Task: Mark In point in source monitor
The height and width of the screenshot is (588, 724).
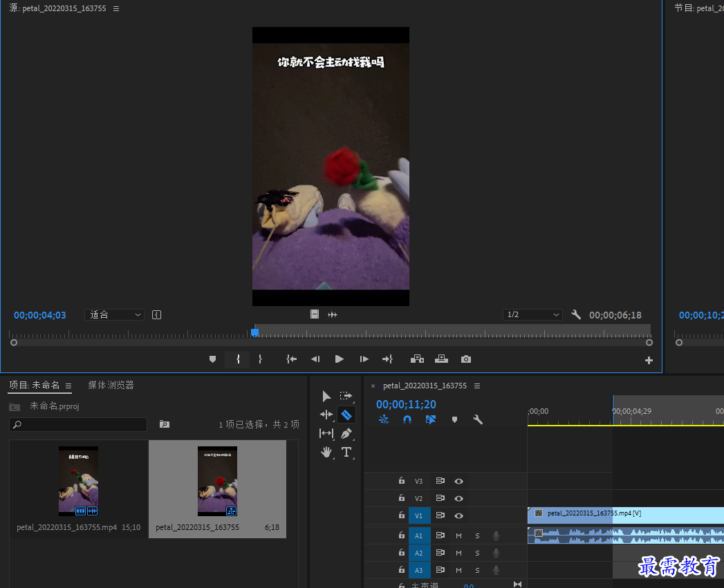Action: coord(238,359)
